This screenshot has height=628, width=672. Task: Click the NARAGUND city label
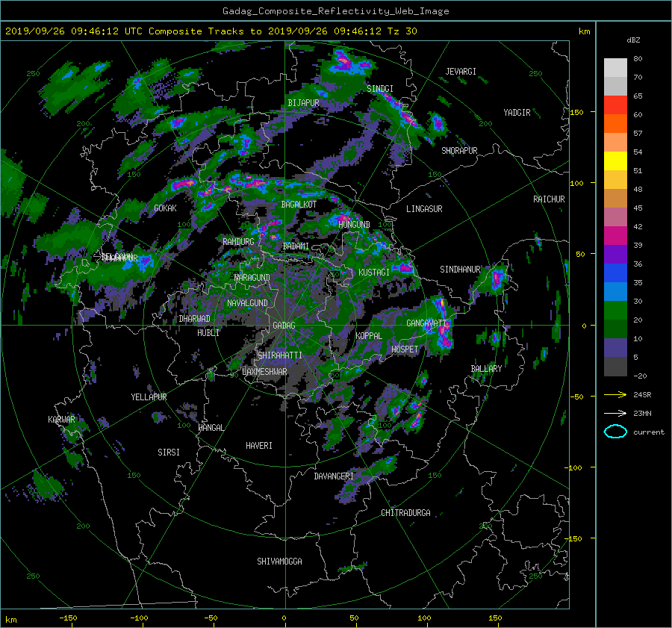[252, 278]
